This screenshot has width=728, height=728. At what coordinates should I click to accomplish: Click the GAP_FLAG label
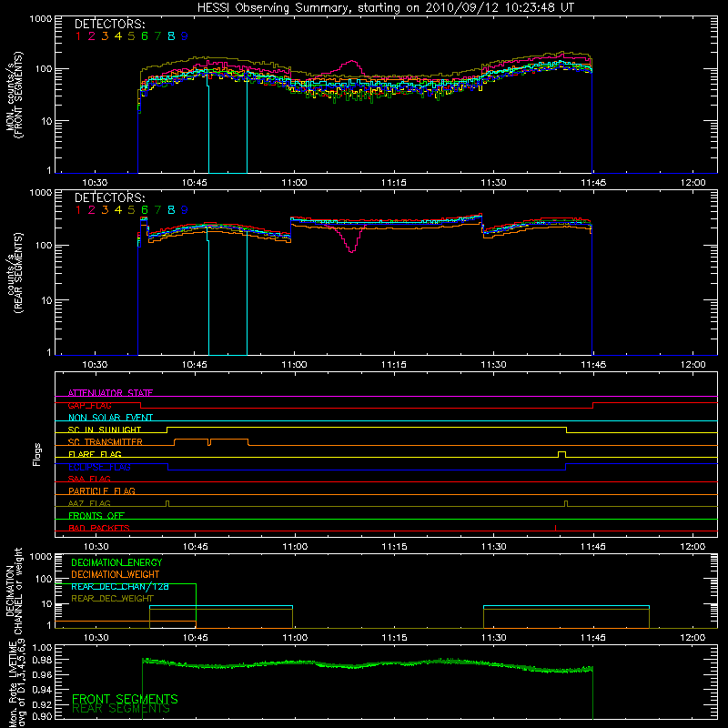[89, 405]
